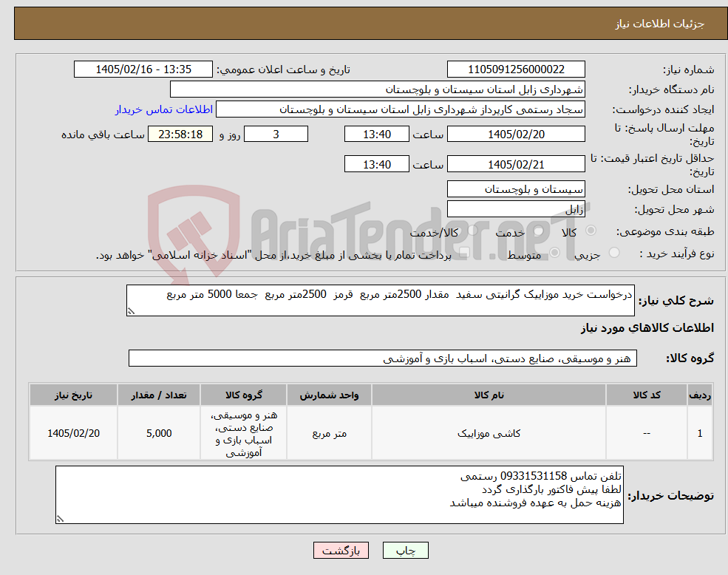The height and width of the screenshot is (575, 728).
Task: Click the buyer organization name field
Action: tap(378, 89)
